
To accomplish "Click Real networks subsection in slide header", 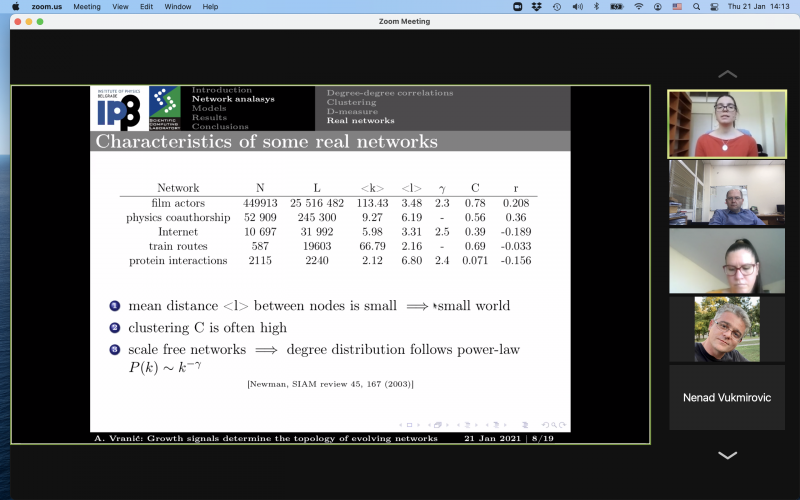I will pyautogui.click(x=361, y=120).
